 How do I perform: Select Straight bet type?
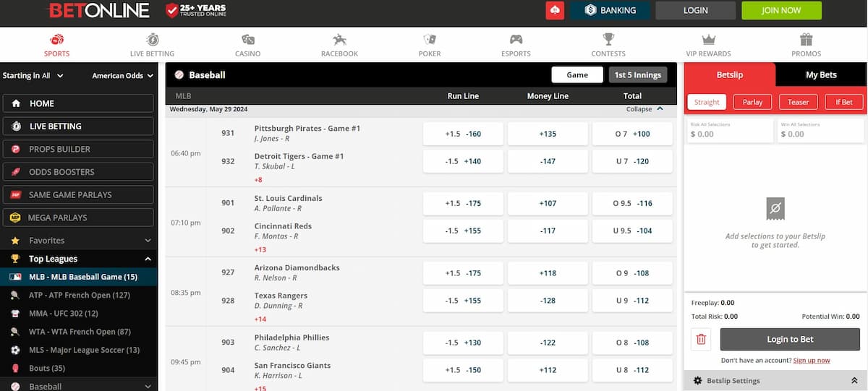[707, 102]
